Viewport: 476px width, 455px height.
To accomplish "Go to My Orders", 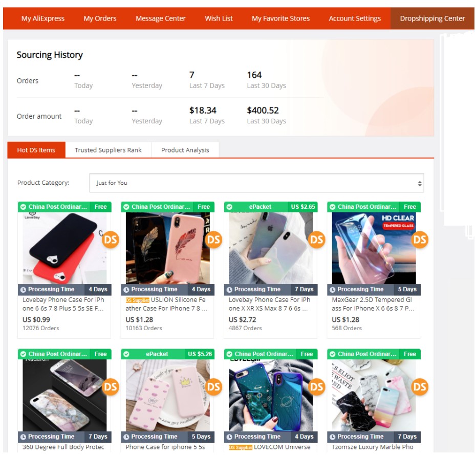I will [100, 18].
